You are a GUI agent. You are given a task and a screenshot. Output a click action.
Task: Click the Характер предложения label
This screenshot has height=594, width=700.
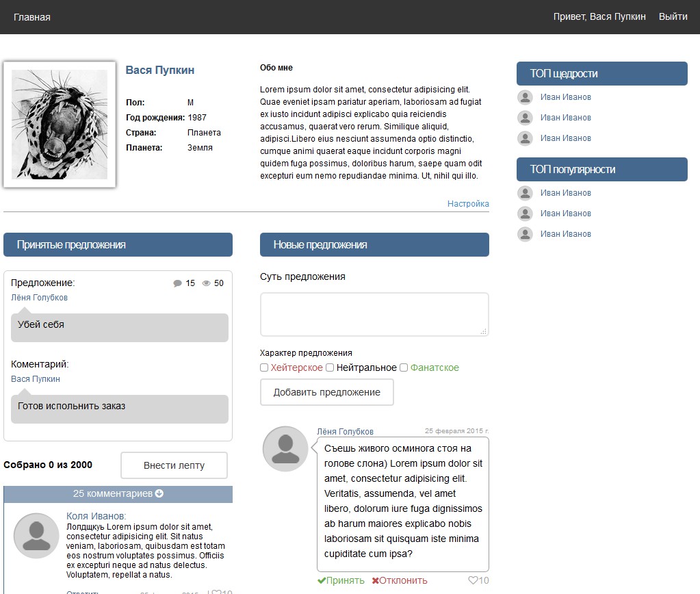pos(306,353)
